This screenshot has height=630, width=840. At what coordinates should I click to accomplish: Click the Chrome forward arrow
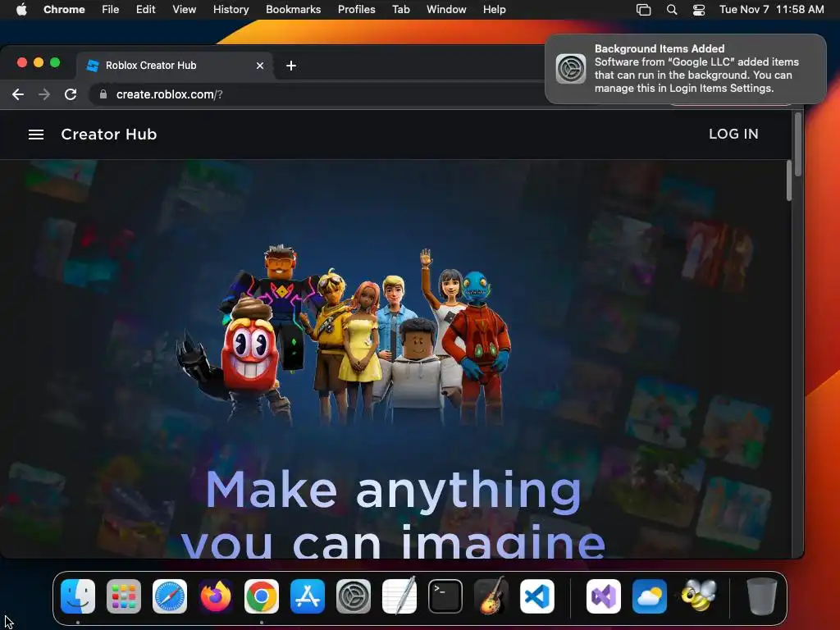(44, 94)
